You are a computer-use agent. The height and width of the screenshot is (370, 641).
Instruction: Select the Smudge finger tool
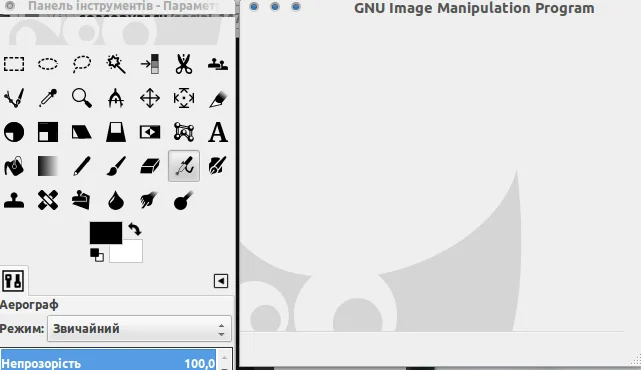coord(149,200)
